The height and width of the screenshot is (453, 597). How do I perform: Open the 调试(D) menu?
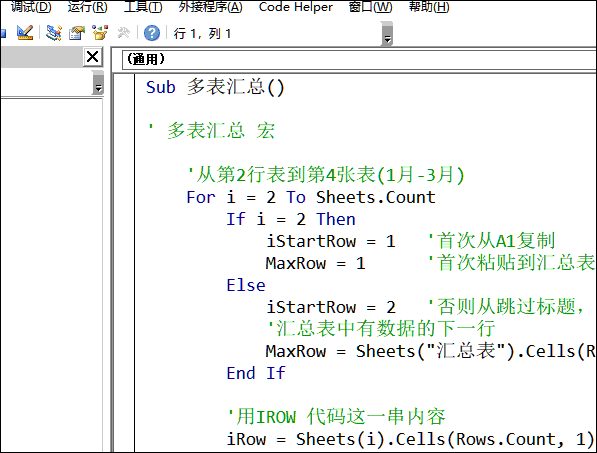point(31,6)
